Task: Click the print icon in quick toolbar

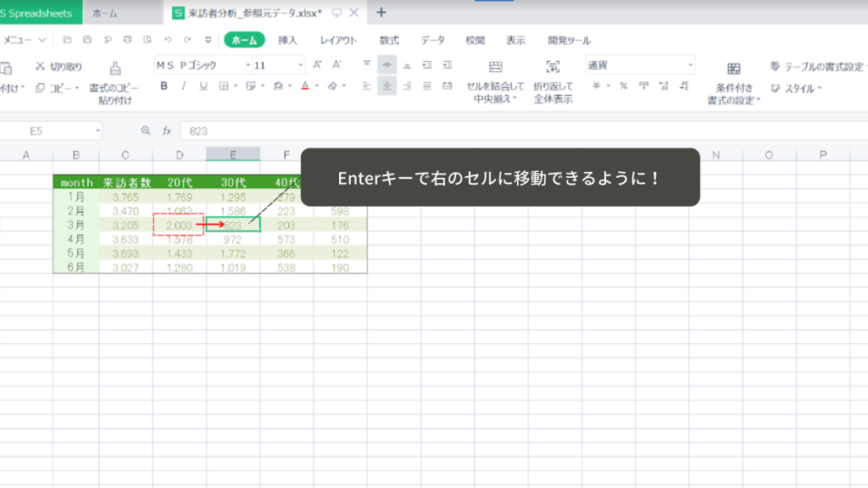Action: [127, 40]
